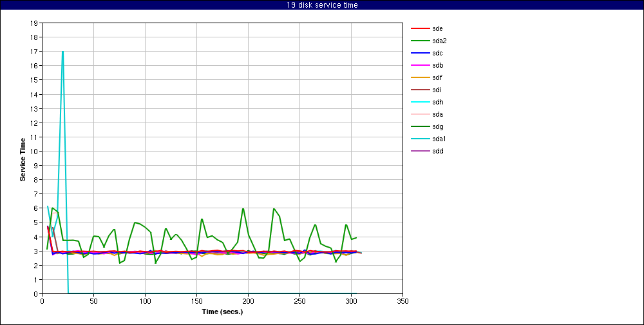This screenshot has width=644, height=325.
Task: Select the sdg legend label
Action: (437, 126)
